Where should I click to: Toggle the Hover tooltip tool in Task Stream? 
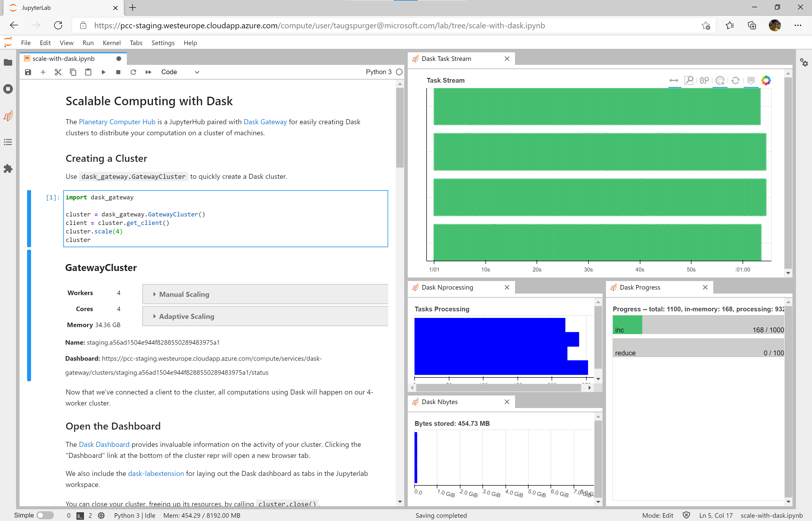[751, 80]
